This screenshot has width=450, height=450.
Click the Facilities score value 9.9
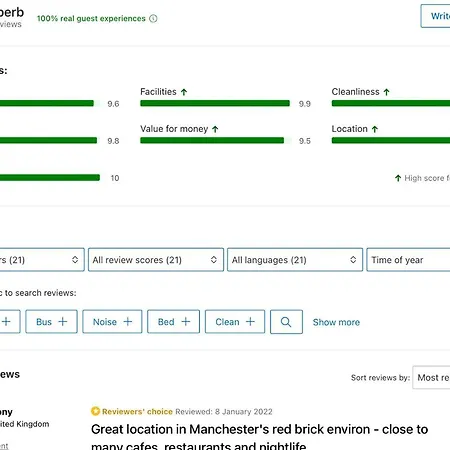pyautogui.click(x=305, y=104)
